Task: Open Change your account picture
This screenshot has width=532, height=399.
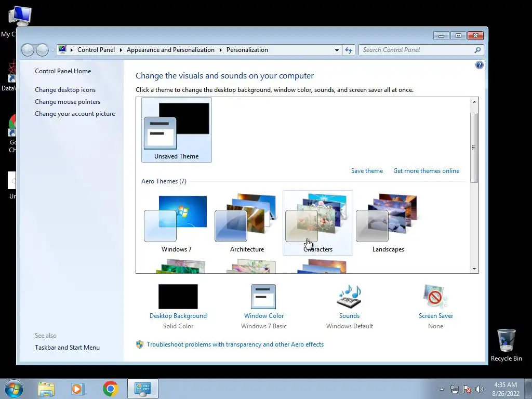Action: [75, 114]
